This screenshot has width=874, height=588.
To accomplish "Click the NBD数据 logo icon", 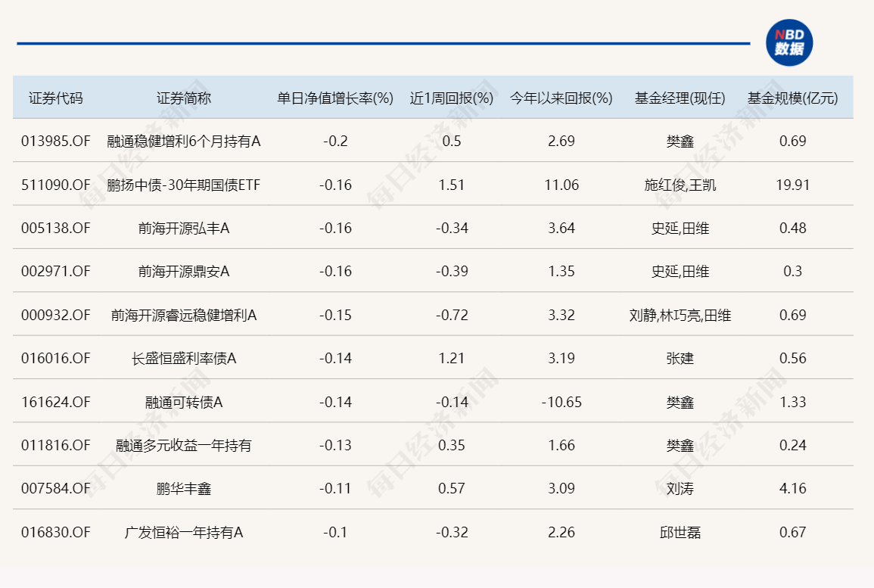I will tap(788, 43).
